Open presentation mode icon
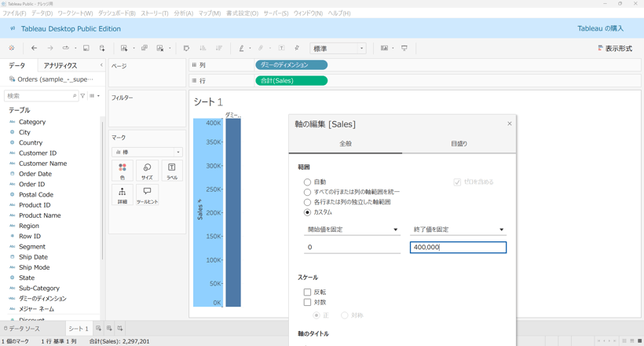This screenshot has height=346, width=644. click(x=404, y=48)
